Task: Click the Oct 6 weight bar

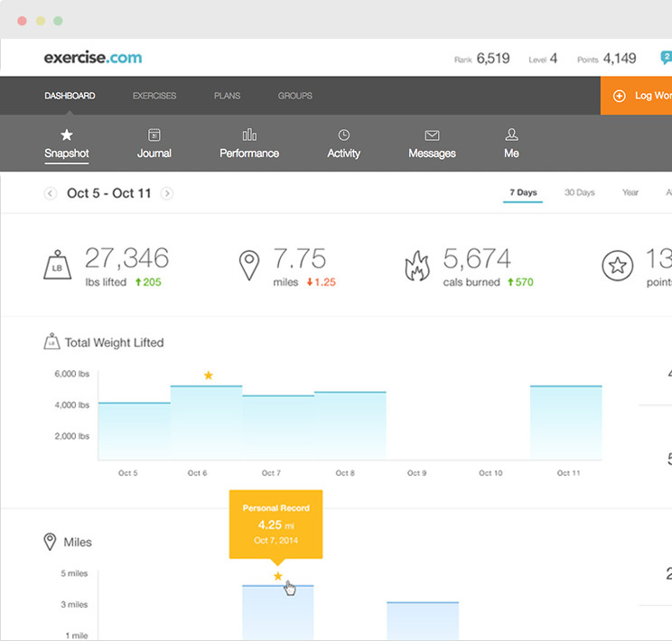Action: coord(206,423)
